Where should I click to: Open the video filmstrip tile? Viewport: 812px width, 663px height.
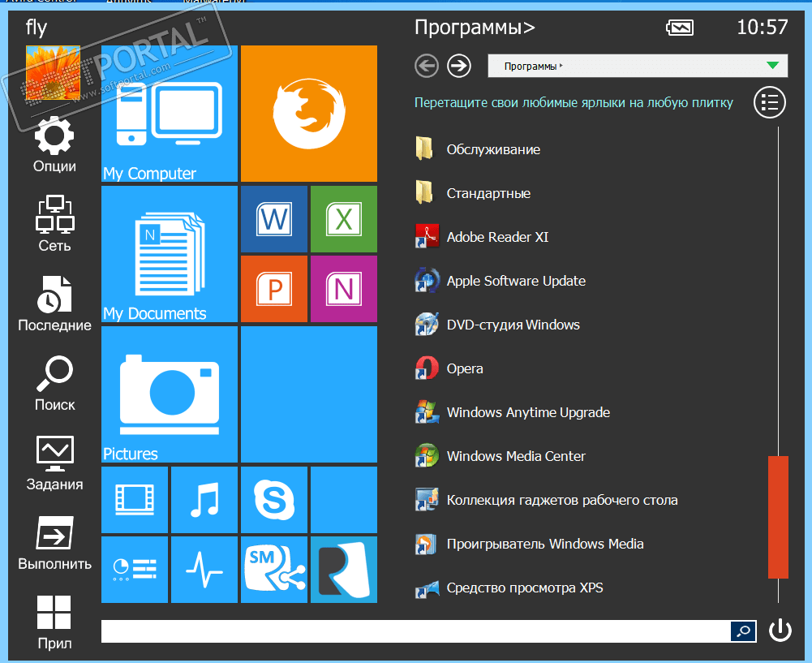pyautogui.click(x=135, y=500)
